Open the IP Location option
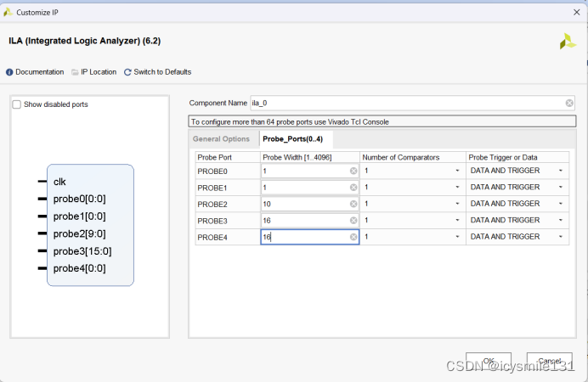 tap(99, 72)
